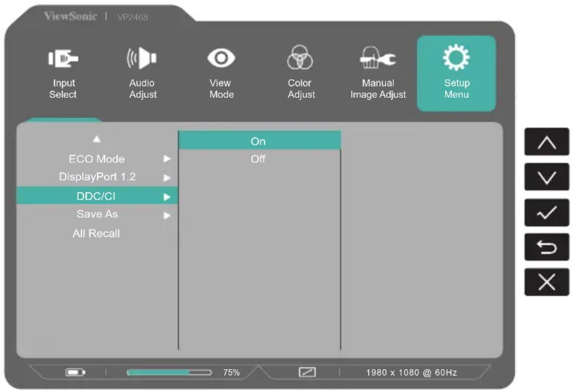The image size is (573, 392).
Task: Select the Setup Menu tab
Action: point(456,73)
